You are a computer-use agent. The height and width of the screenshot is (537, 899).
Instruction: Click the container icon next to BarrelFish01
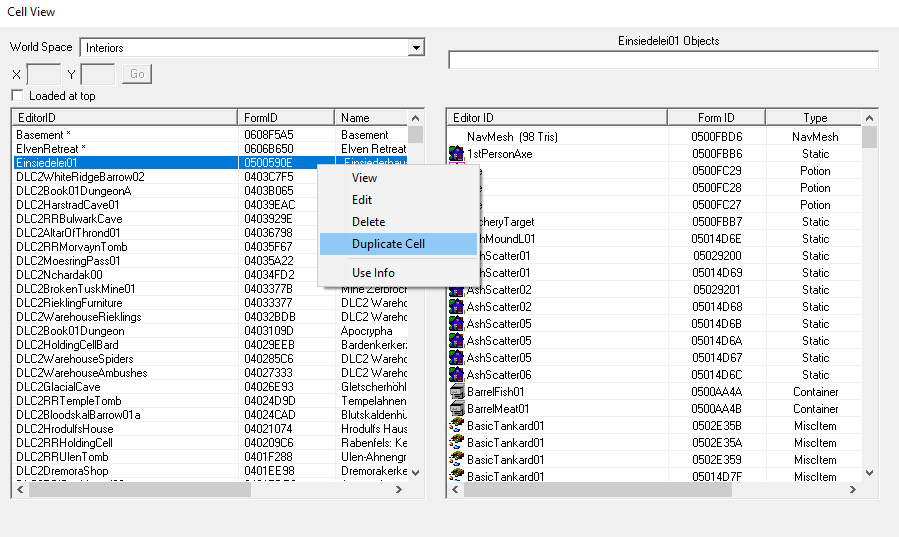pyautogui.click(x=457, y=392)
